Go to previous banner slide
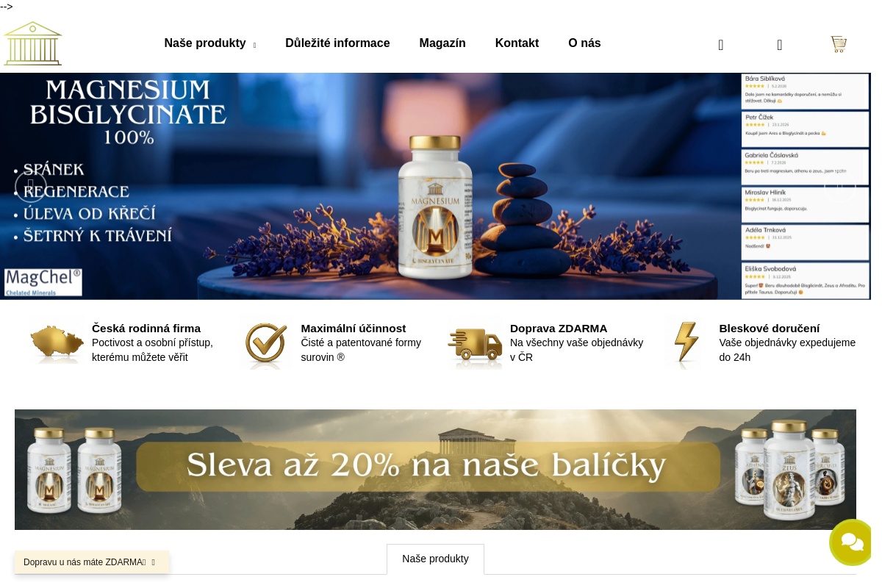Image resolution: width=882 pixels, height=588 pixels. click(31, 186)
